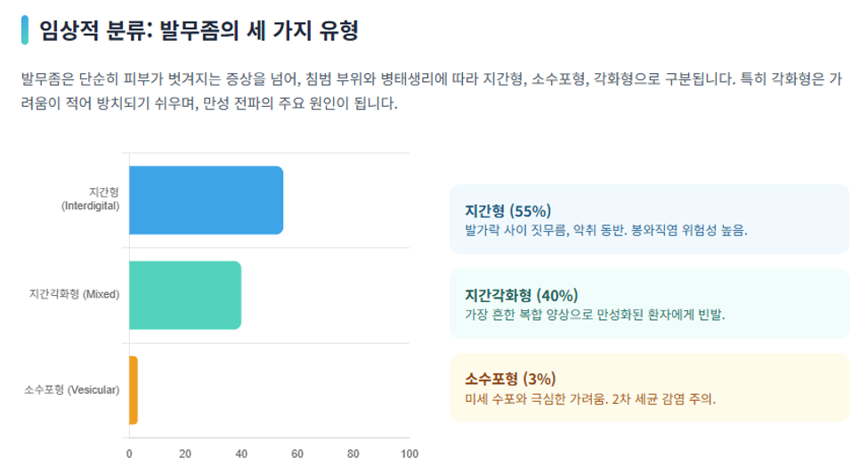Click x-axis tick label 40
The height and width of the screenshot is (475, 868).
click(241, 454)
